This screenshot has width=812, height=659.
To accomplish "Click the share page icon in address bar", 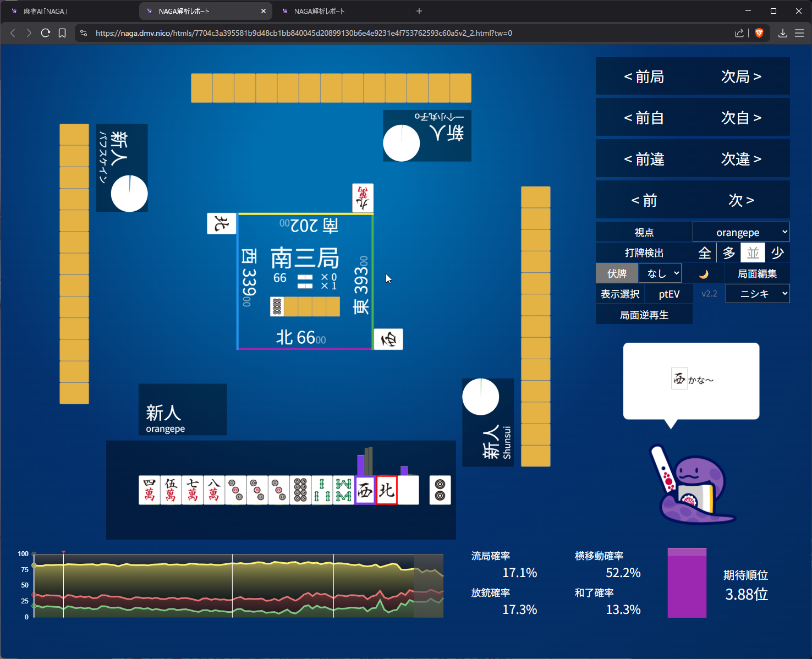I will point(739,33).
